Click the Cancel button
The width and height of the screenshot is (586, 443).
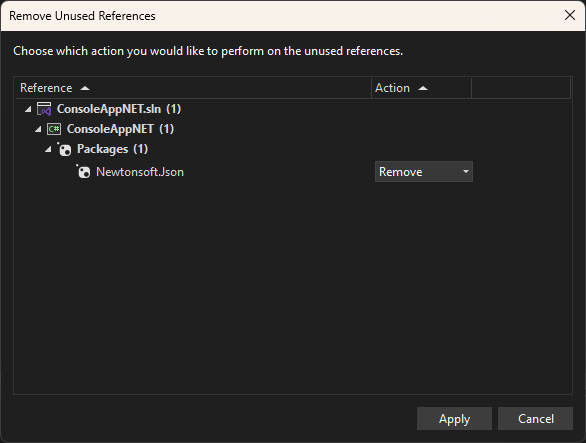[x=536, y=418]
